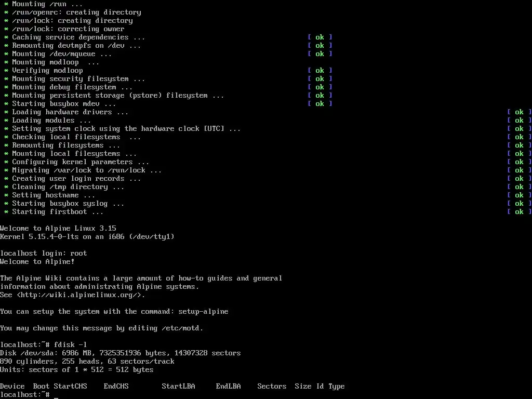The image size is (532, 399).
Task: Click the bottom shell prompt cursor
Action: 56,397
